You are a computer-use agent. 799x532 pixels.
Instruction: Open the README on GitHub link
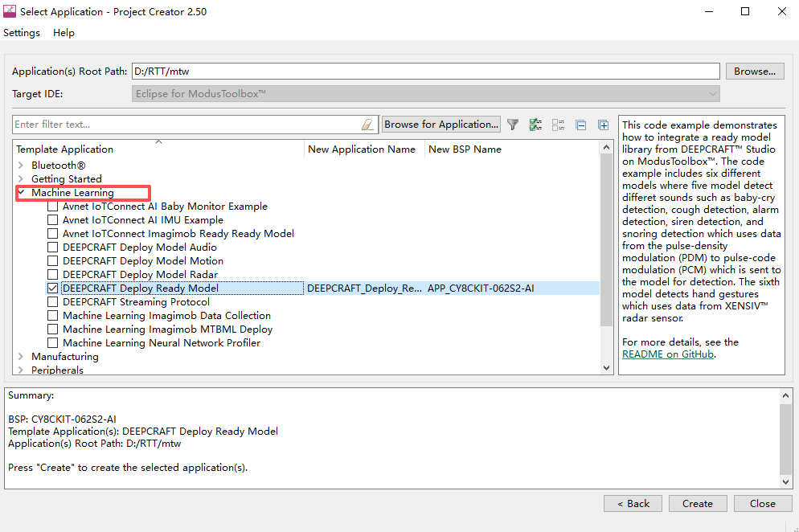coord(668,354)
